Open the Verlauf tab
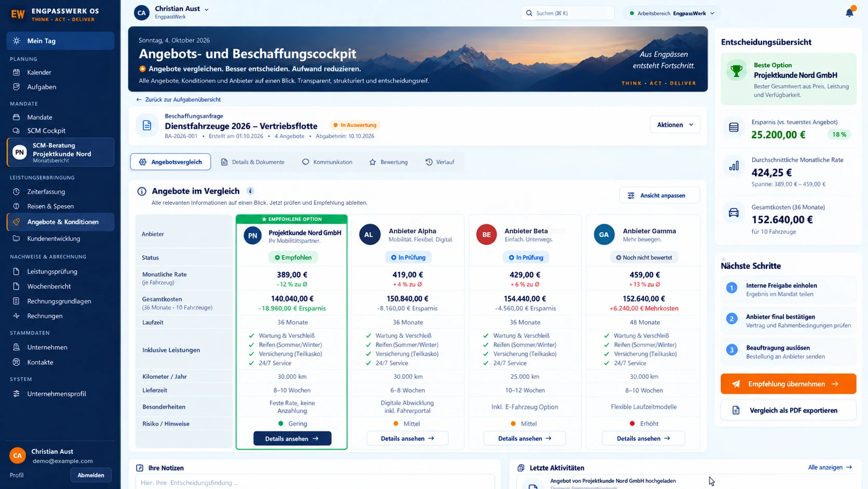The image size is (868, 489). (440, 162)
